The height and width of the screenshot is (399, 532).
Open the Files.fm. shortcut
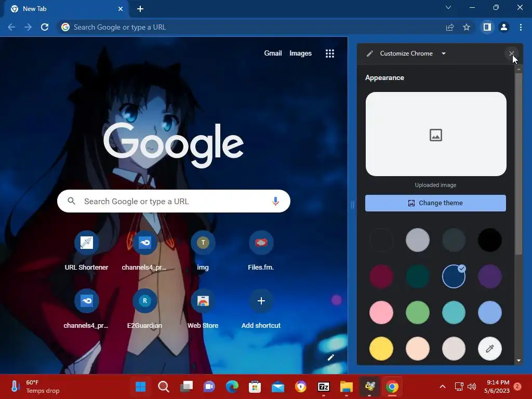[x=261, y=251]
